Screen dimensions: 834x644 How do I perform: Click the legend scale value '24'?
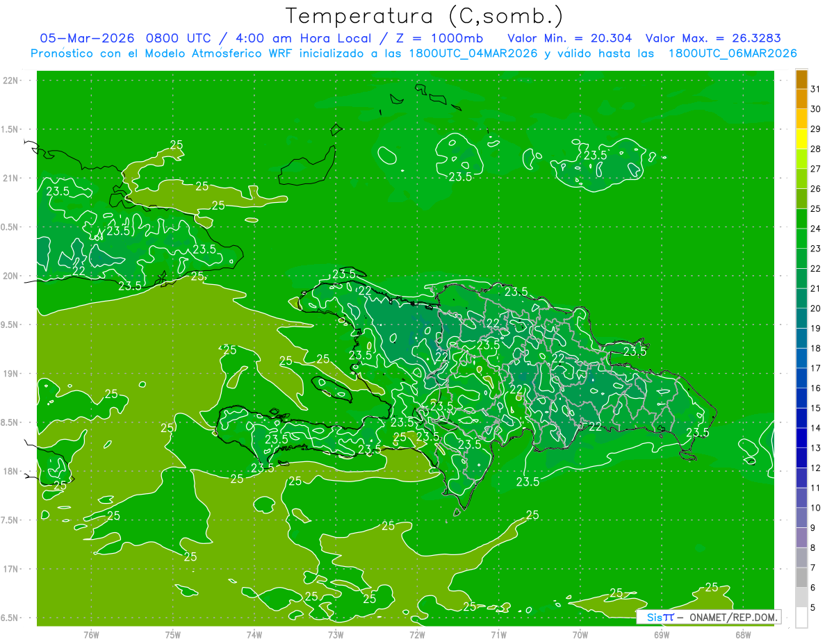815,229
